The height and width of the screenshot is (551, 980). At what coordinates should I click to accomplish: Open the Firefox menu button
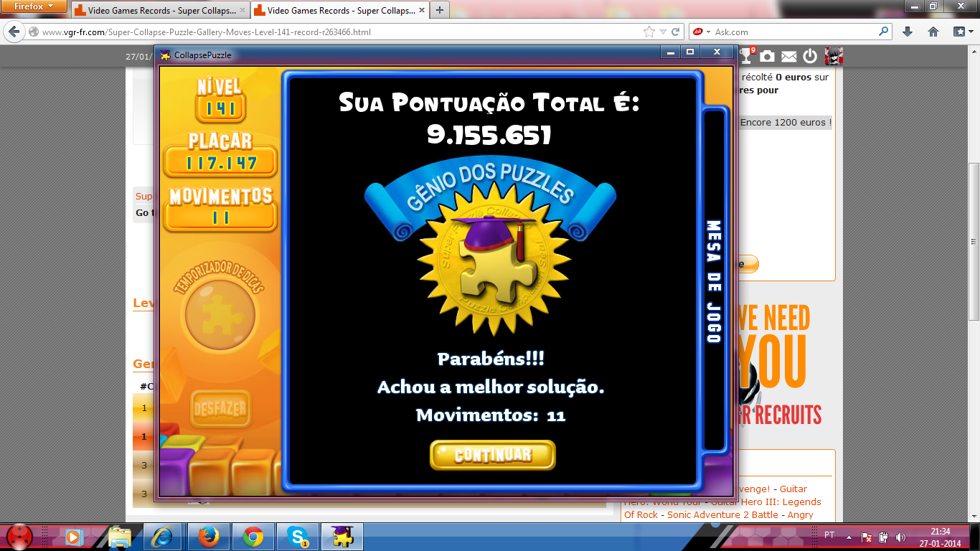coord(34,8)
